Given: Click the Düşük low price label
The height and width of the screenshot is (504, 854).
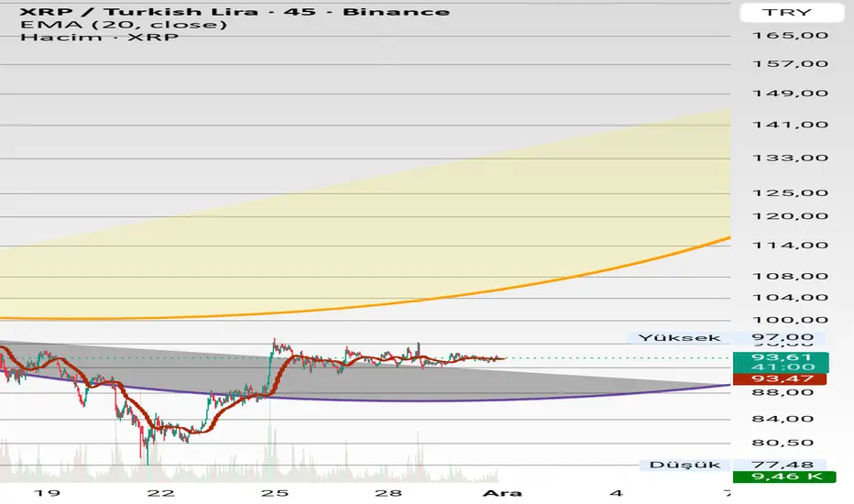Looking at the screenshot, I should pos(684,465).
